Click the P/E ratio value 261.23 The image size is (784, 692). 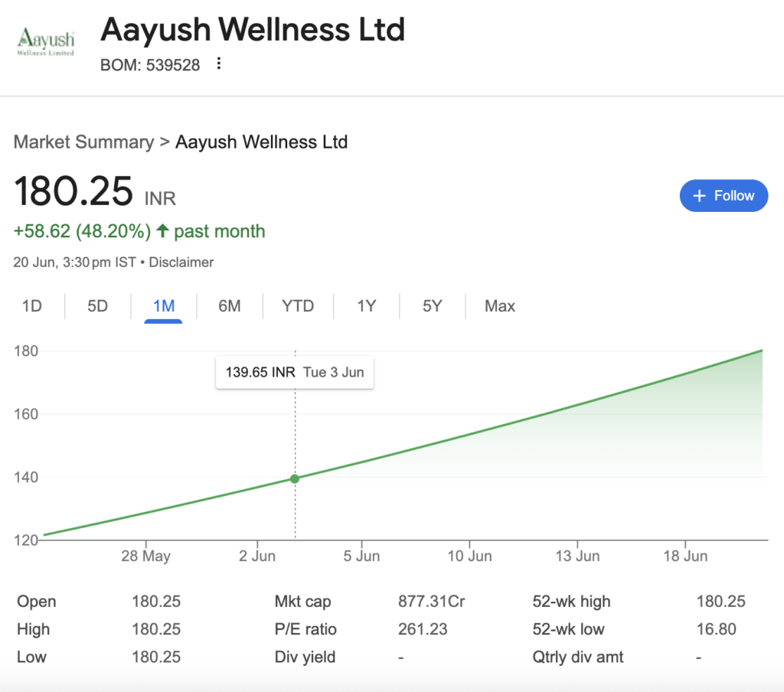pyautogui.click(x=423, y=629)
